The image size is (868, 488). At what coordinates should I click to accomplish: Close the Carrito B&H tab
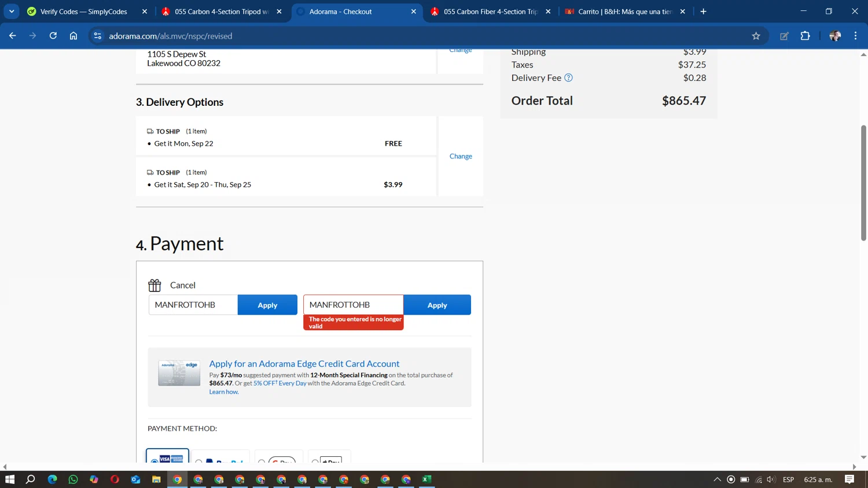pos(683,12)
